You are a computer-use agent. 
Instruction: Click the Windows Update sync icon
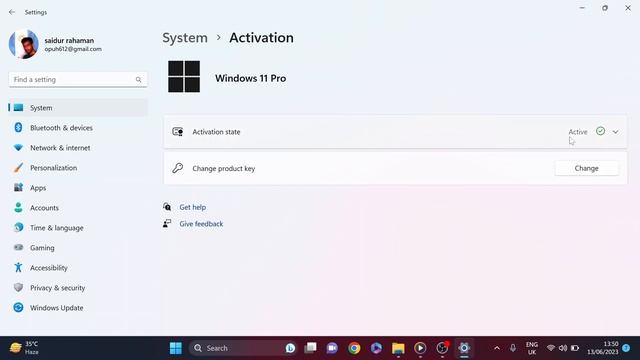click(18, 307)
